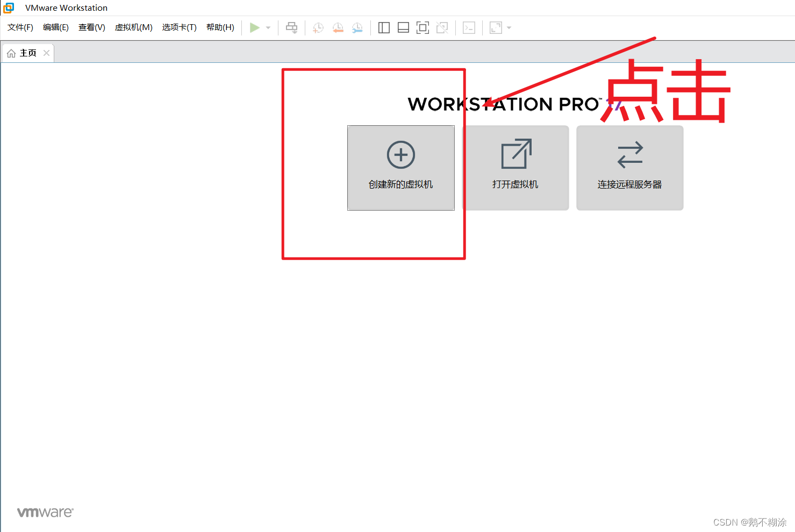Click the green Power On play icon
The width and height of the screenshot is (795, 532).
[255, 27]
